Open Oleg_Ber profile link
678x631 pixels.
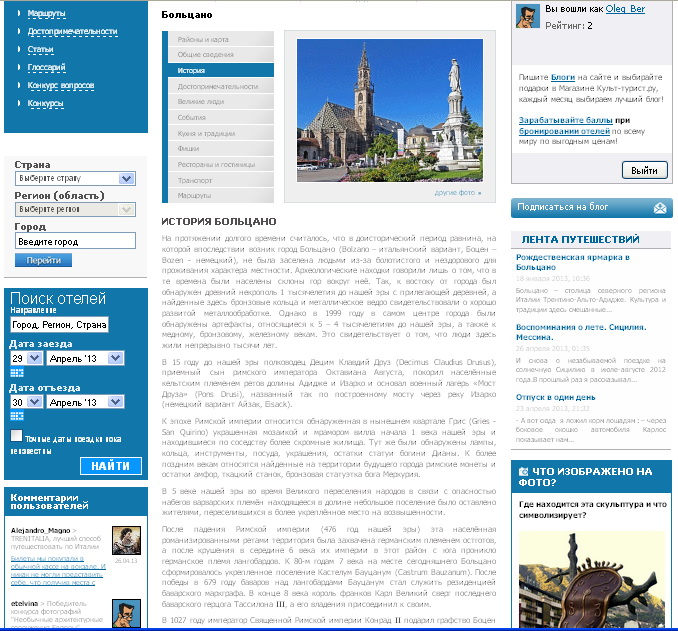click(x=625, y=9)
